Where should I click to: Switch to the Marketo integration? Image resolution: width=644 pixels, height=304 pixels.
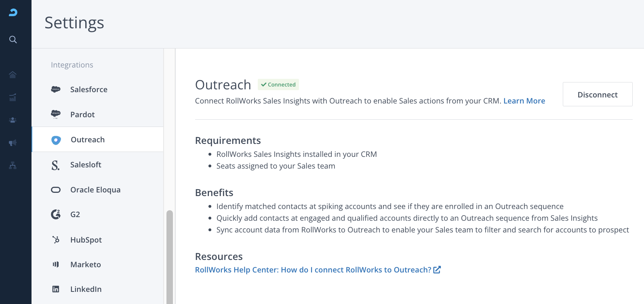(x=86, y=264)
